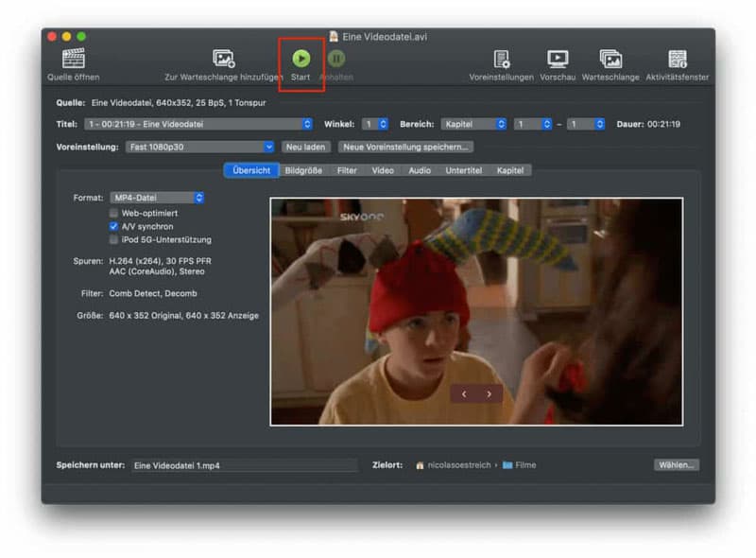Add job via Zur Warteschlange hinzufügen icon
Image resolution: width=756 pixels, height=558 pixels.
click(x=224, y=59)
